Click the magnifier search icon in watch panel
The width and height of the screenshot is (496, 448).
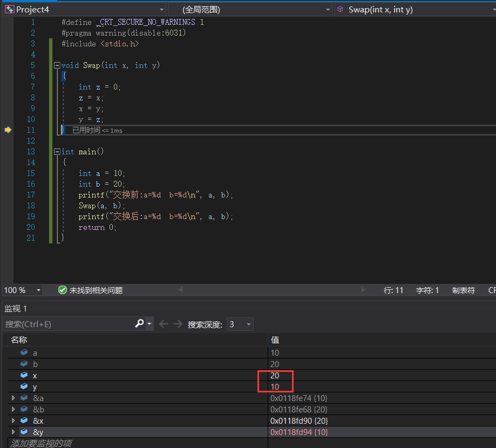coord(139,323)
